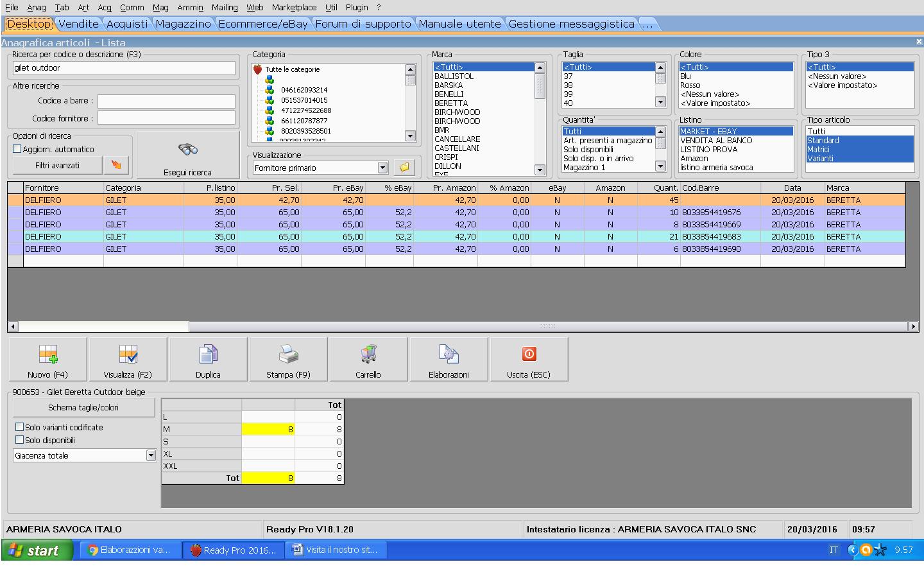Click category icon beside 051537014015
924x578 pixels.
(x=269, y=100)
